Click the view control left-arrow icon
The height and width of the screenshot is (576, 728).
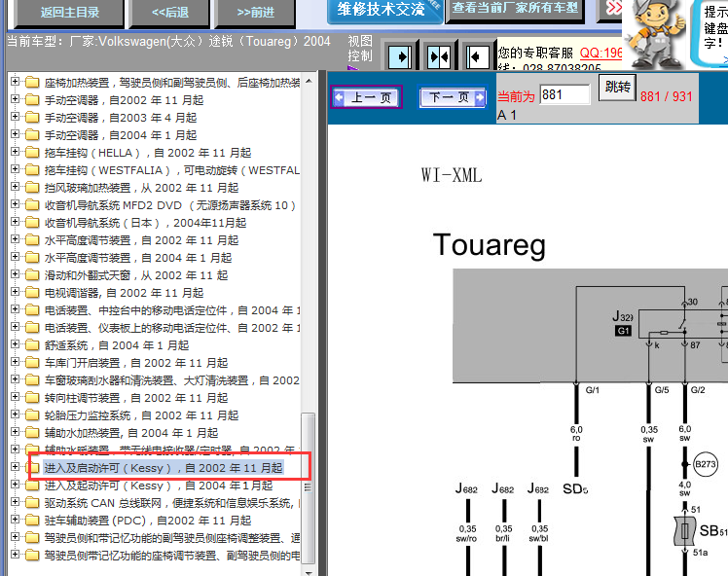pyautogui.click(x=478, y=57)
